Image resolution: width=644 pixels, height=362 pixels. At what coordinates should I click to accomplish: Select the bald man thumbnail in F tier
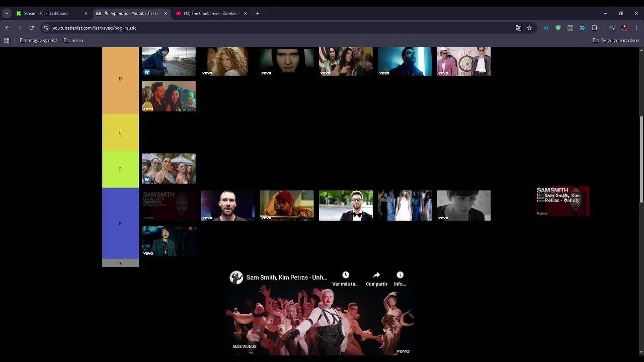coord(227,205)
